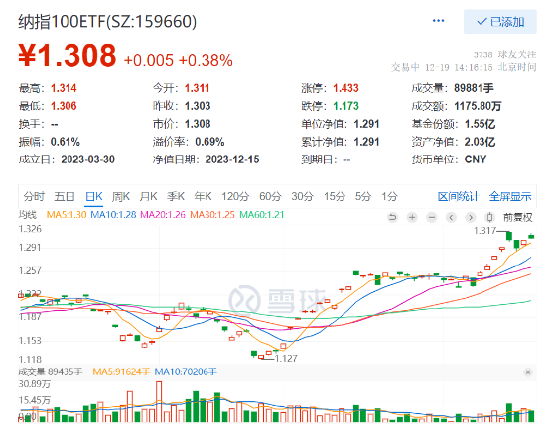
Task: Click the 净值日期 date 2023-12-15
Action: click(232, 160)
